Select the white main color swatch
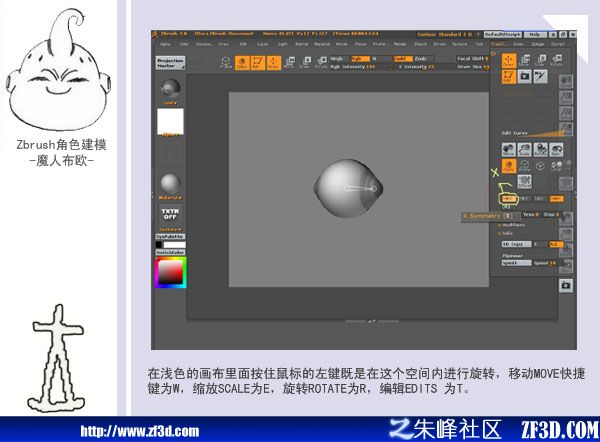 point(174,245)
